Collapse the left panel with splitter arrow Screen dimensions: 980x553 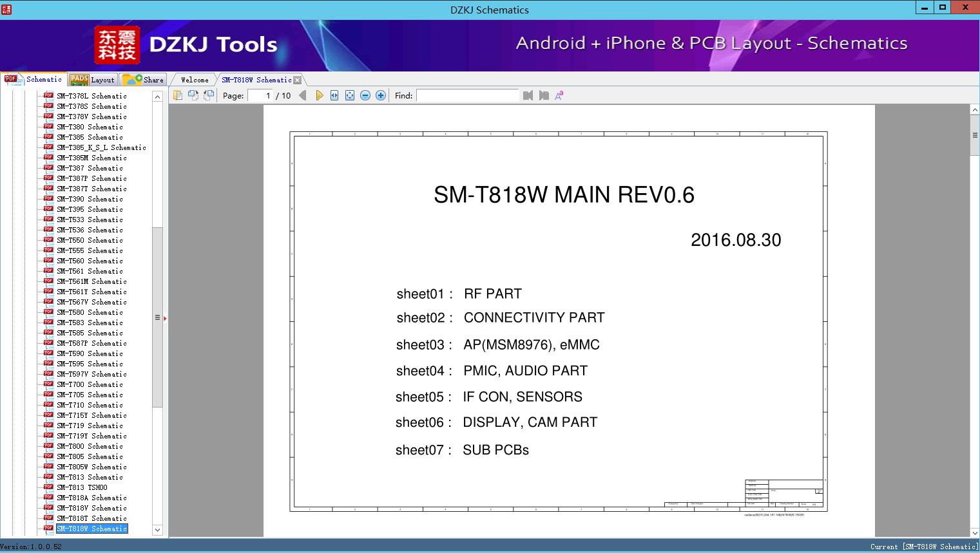[165, 318]
